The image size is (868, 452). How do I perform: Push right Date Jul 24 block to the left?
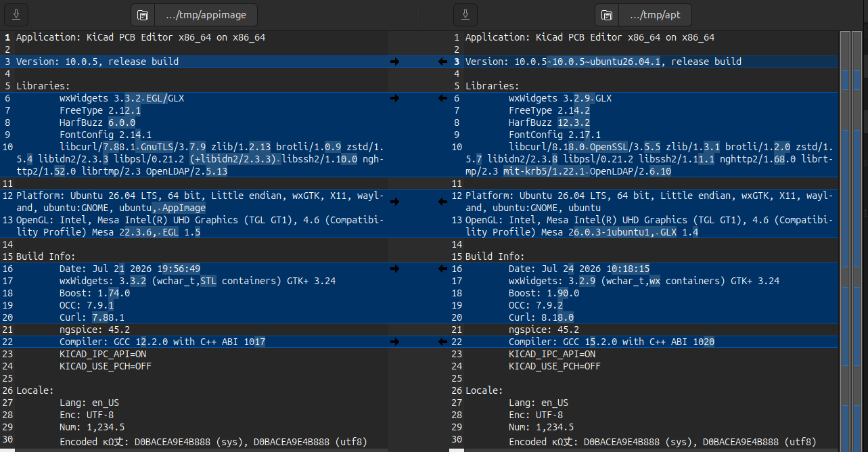pyautogui.click(x=443, y=269)
